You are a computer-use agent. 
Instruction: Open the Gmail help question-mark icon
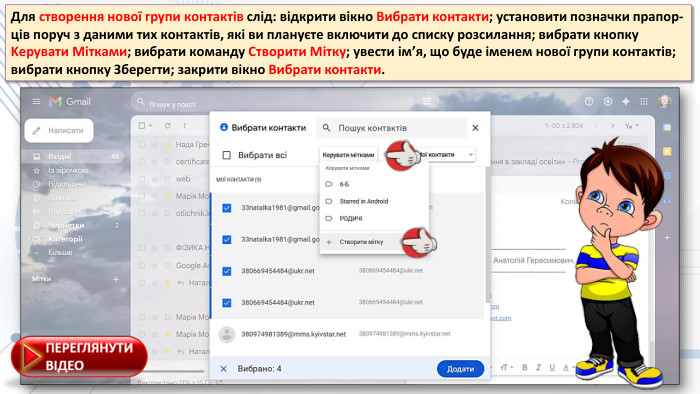pos(589,101)
